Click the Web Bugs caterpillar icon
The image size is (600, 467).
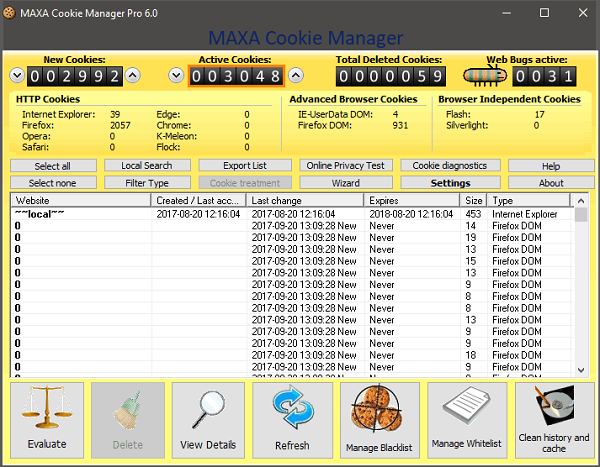[485, 75]
